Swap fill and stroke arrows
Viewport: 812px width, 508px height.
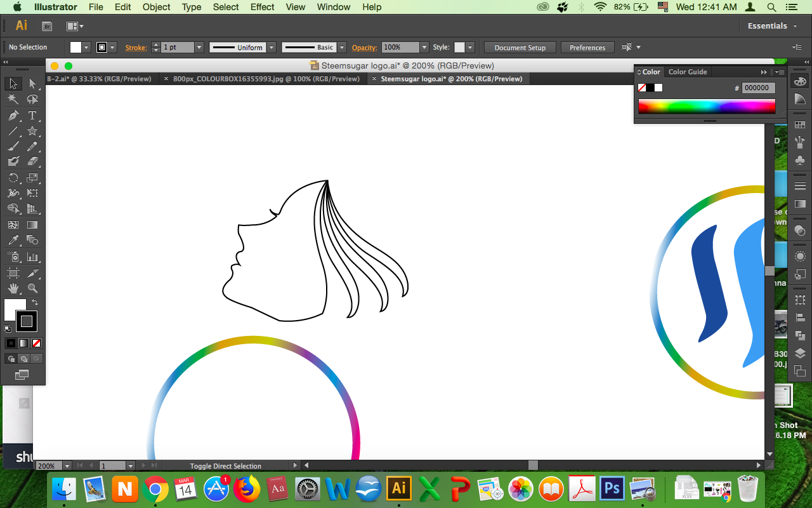pos(35,303)
